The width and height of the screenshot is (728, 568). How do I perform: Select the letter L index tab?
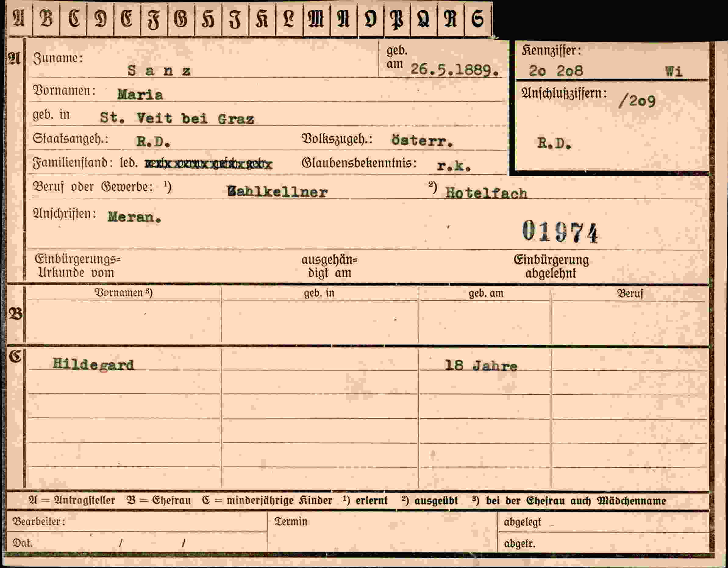pyautogui.click(x=289, y=18)
